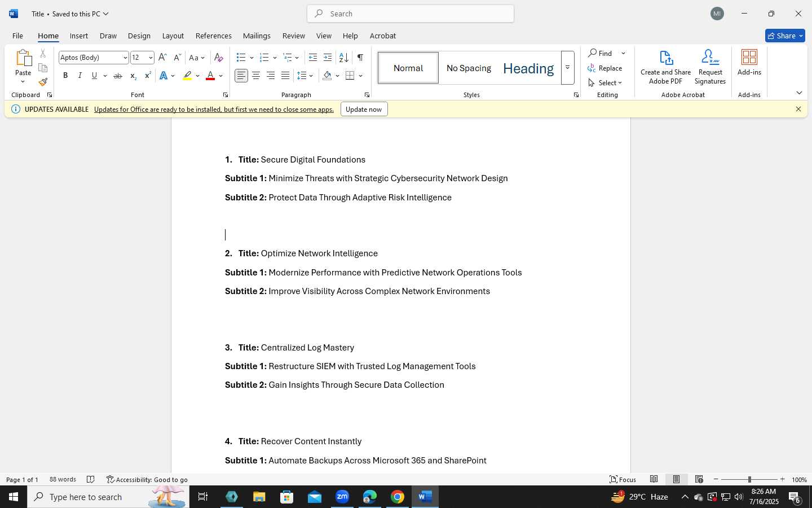Sort the selected text alphabetically
812x508 pixels.
[x=343, y=58]
